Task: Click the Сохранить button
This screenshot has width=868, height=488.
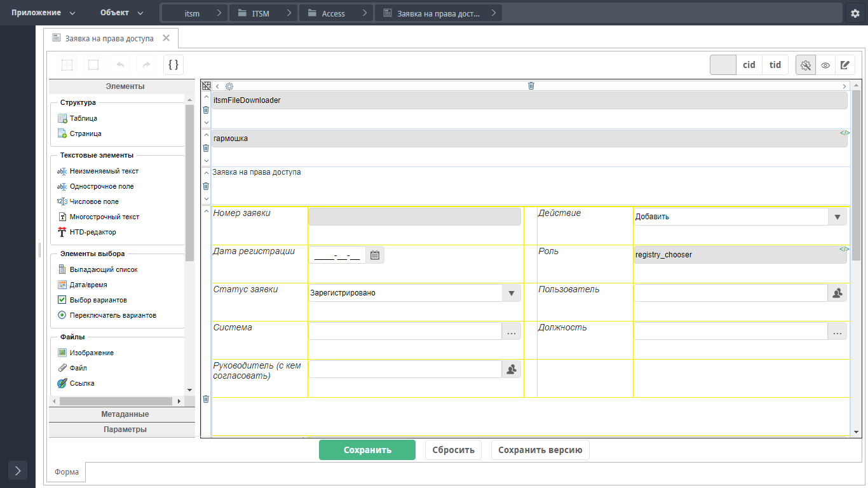Action: pyautogui.click(x=367, y=450)
